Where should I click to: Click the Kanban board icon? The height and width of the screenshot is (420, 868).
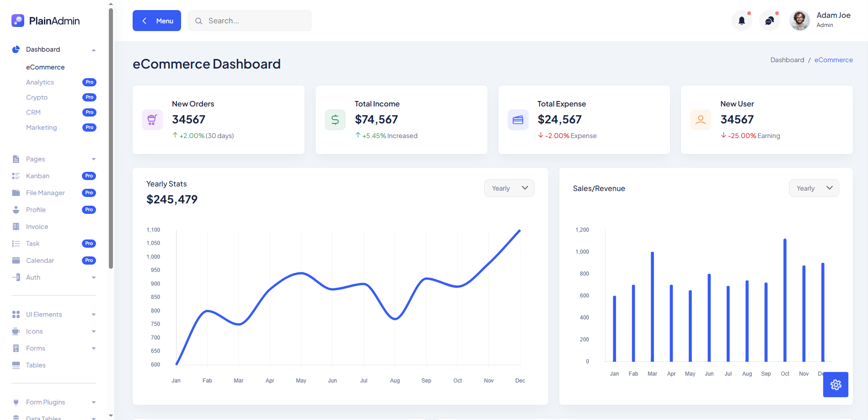click(16, 176)
